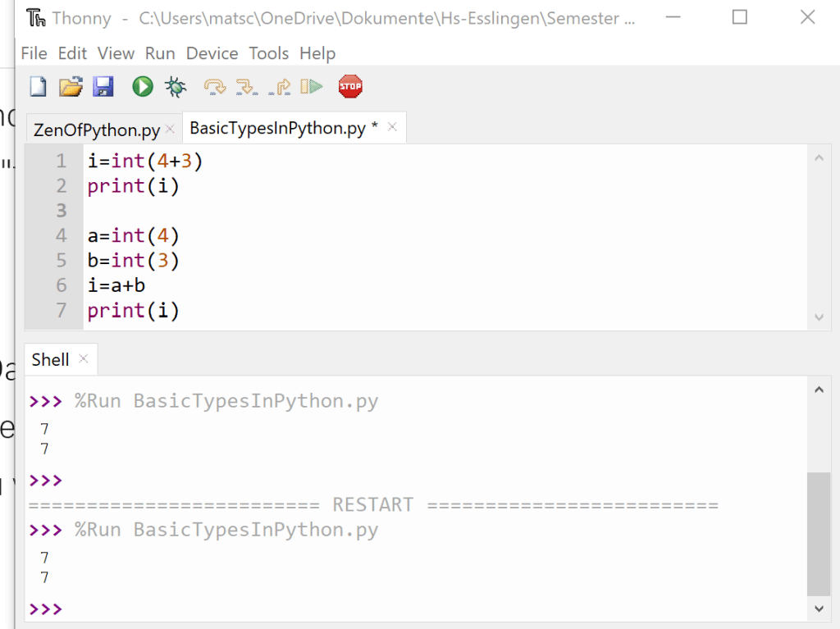Start debugging with the bug icon

[176, 86]
